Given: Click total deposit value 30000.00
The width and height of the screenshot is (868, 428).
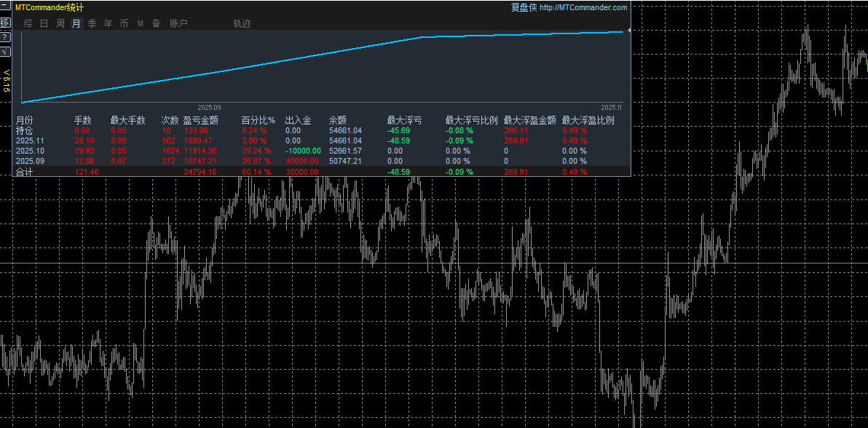Looking at the screenshot, I should point(301,172).
